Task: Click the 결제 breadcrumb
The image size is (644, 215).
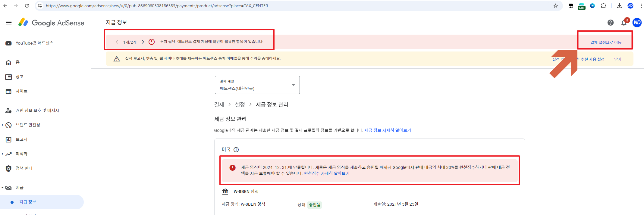Action: pos(219,104)
